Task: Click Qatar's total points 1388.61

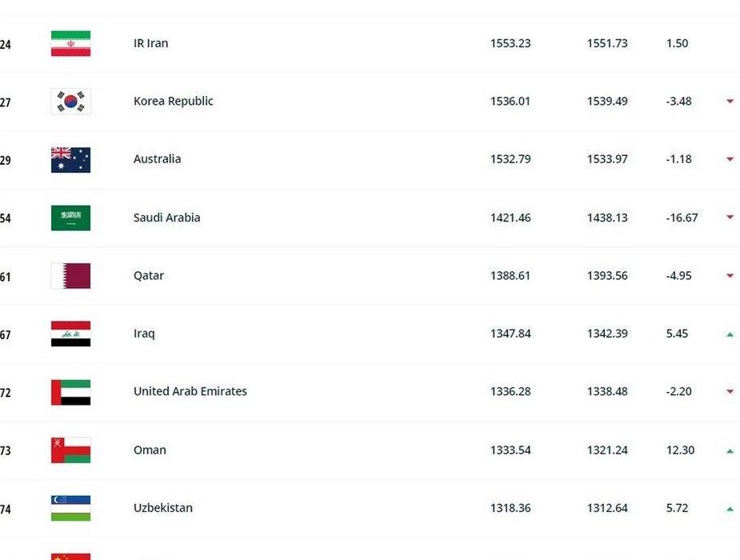Action: (x=510, y=275)
